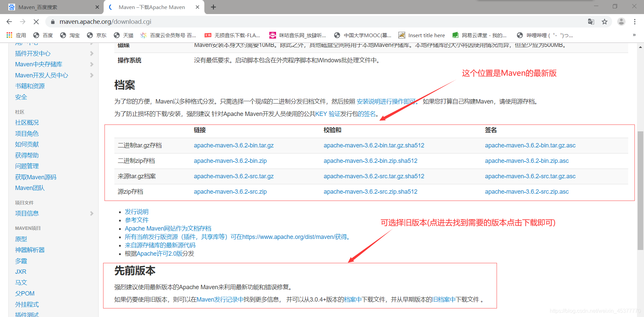Screen dimensions: 644x317
Task: Open apache-maven-3.6.2-src.zip.asc signature
Action: coord(527,192)
